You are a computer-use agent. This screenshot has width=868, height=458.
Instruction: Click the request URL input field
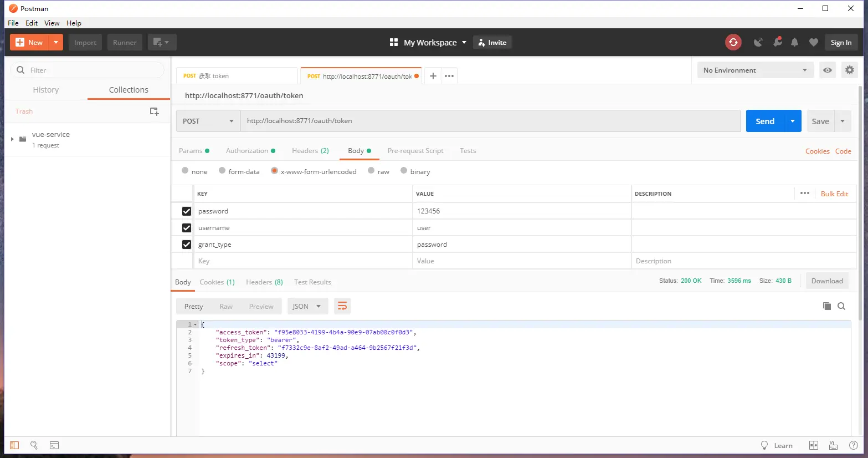point(490,121)
